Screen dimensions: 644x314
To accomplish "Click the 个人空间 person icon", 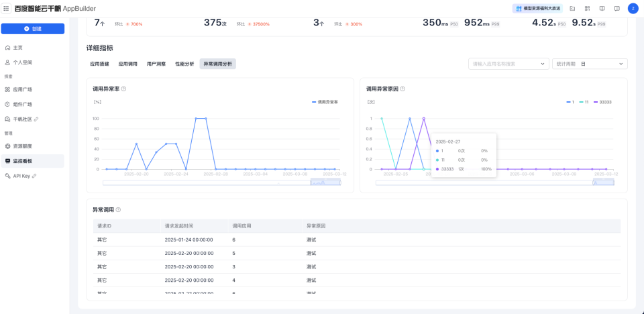I will pyautogui.click(x=7, y=62).
